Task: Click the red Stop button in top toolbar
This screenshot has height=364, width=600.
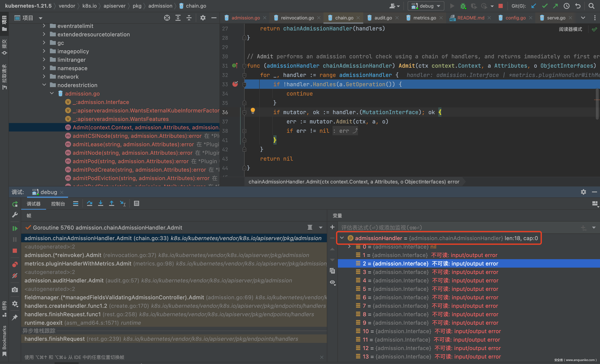Action: click(501, 6)
